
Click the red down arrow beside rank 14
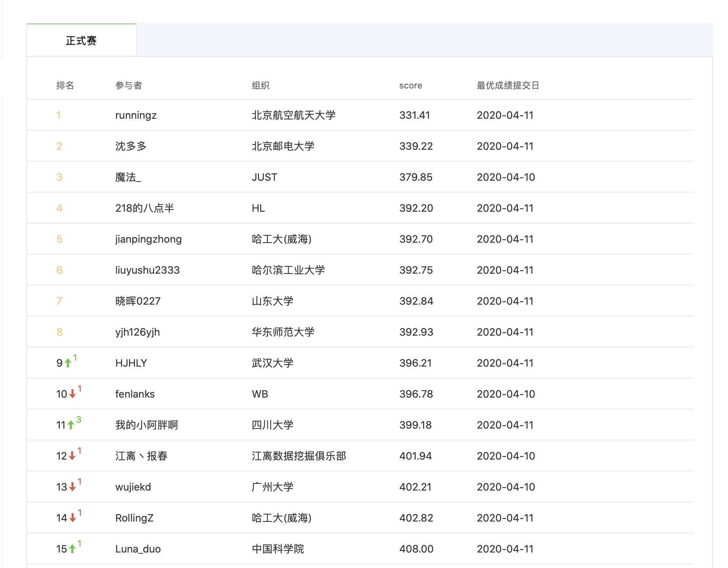pos(73,518)
